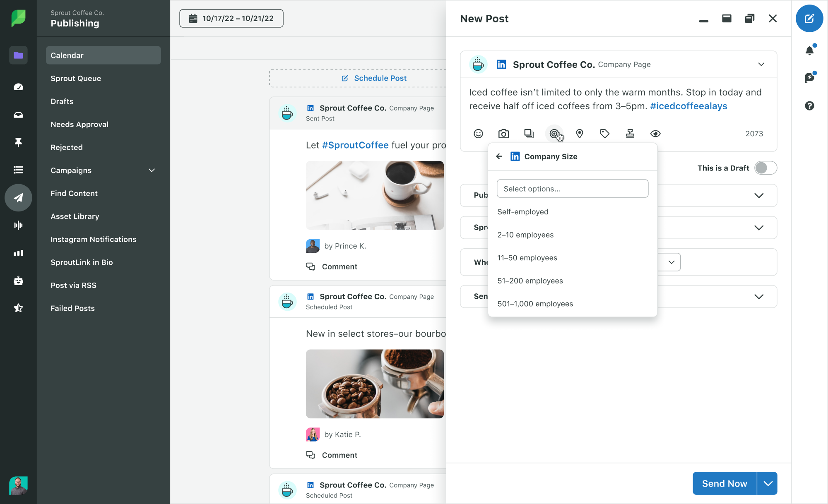The height and width of the screenshot is (504, 828).
Task: Click the emoji/reaction icon in composer
Action: [479, 134]
